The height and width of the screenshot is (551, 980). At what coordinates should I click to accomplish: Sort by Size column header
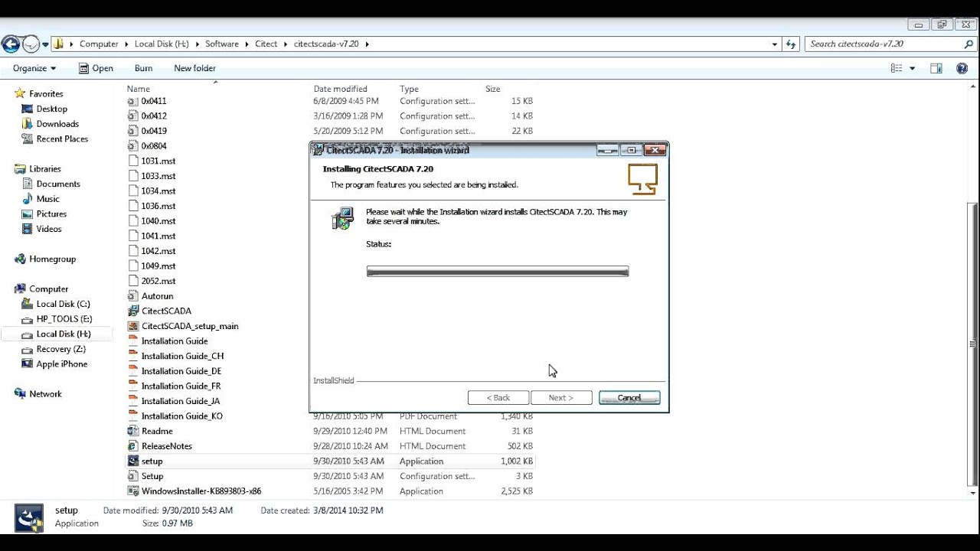click(x=492, y=89)
